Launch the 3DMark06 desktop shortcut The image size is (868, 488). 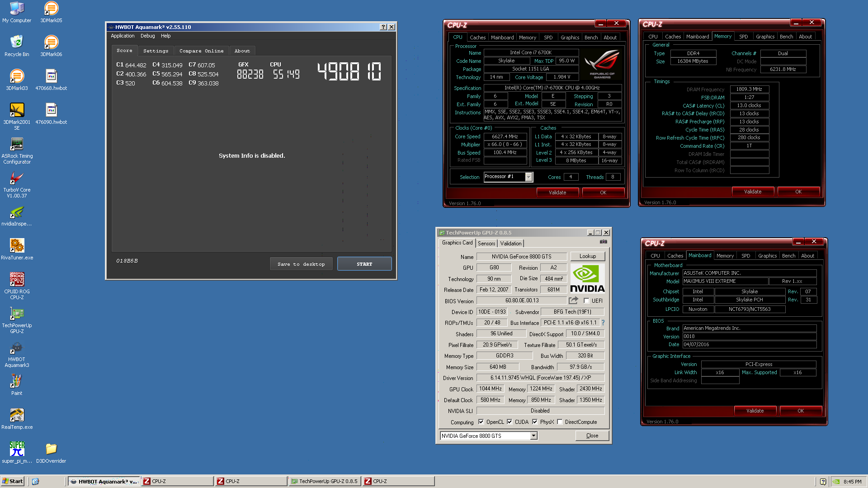tap(51, 46)
